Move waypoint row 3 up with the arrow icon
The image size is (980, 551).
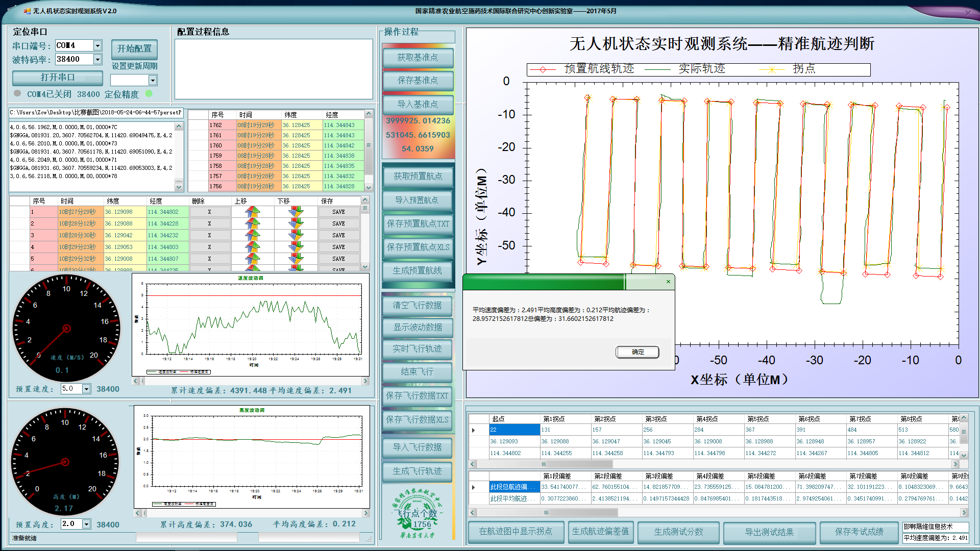coord(253,235)
